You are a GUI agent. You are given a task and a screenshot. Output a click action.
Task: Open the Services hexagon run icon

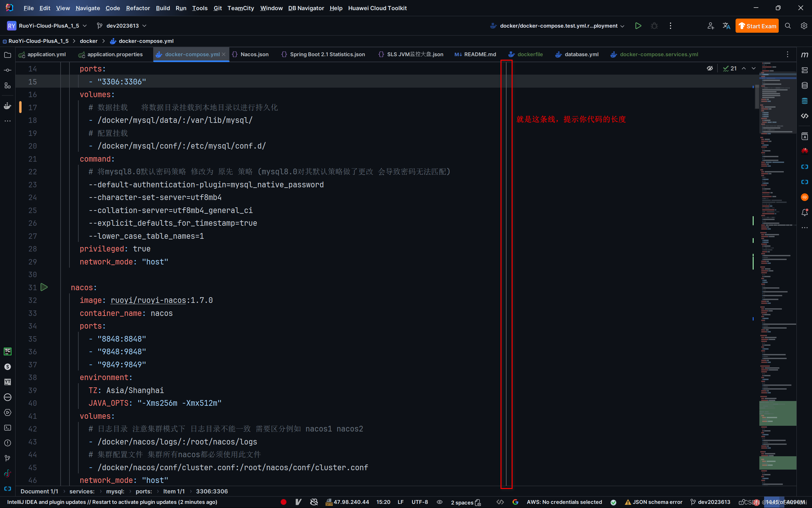(7, 412)
